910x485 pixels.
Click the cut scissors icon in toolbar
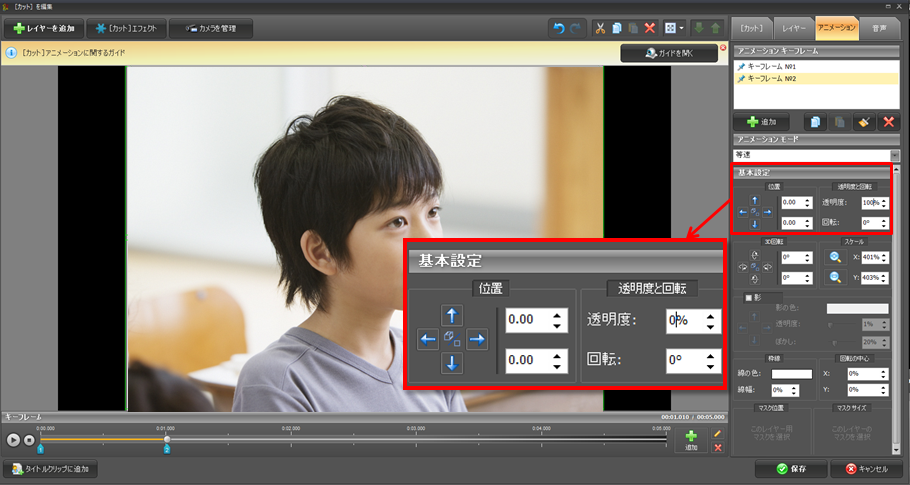click(600, 28)
